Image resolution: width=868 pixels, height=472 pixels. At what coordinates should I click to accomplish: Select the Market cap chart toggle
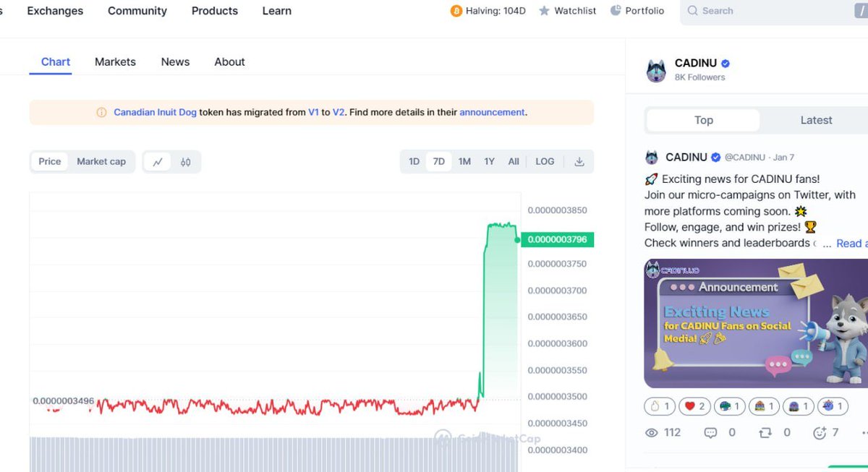tap(101, 161)
